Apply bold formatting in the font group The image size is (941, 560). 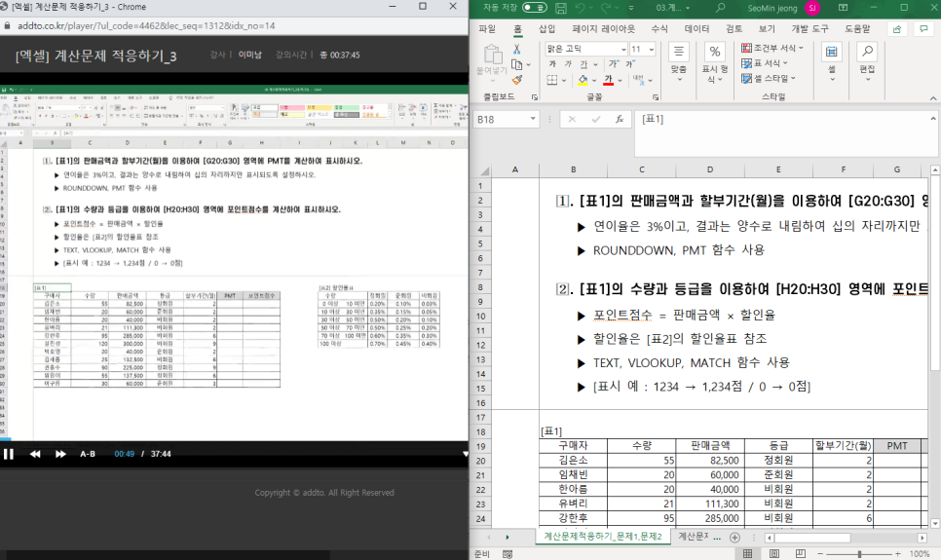552,63
